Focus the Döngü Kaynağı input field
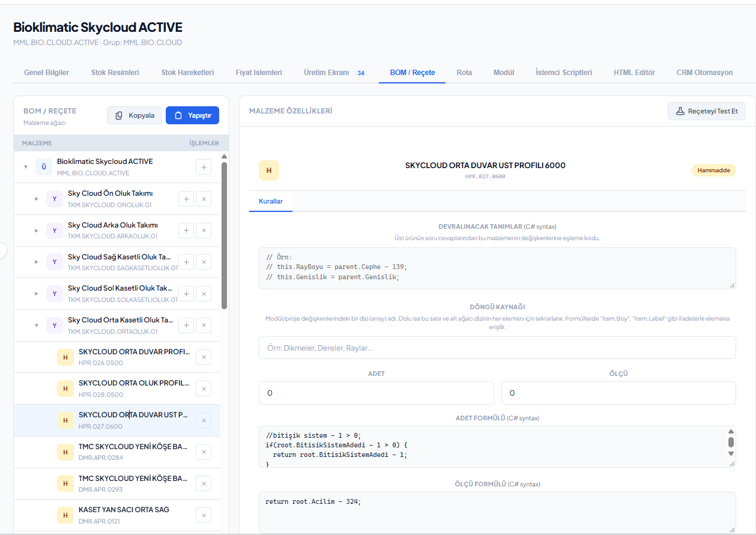The image size is (756, 535). (497, 348)
